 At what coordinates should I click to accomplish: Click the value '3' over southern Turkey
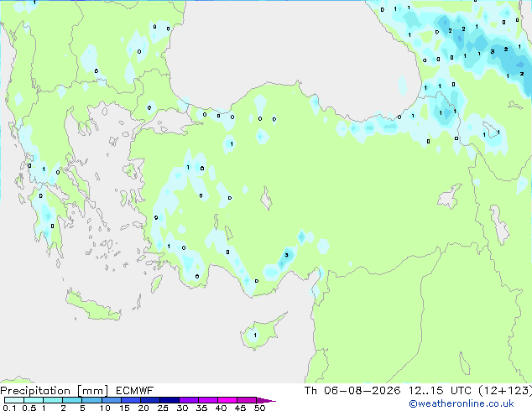tap(287, 255)
